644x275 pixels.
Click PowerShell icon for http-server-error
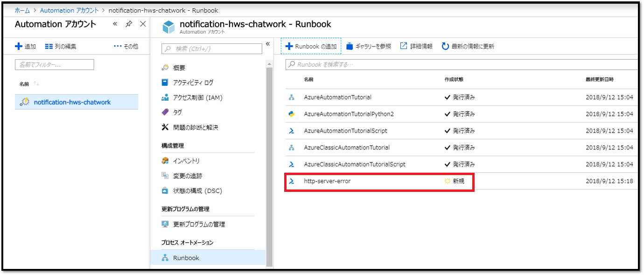click(x=292, y=181)
